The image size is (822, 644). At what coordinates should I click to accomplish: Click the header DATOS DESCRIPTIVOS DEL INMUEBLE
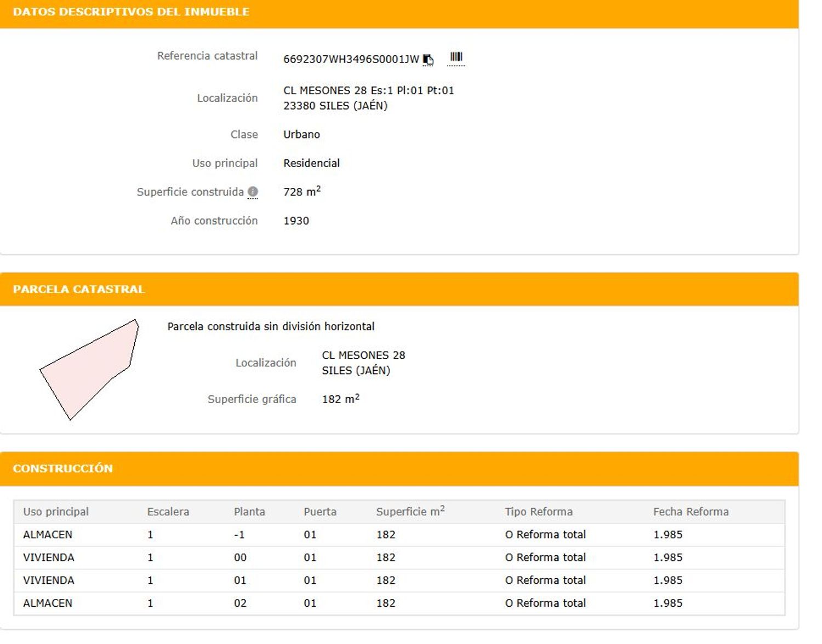point(131,12)
